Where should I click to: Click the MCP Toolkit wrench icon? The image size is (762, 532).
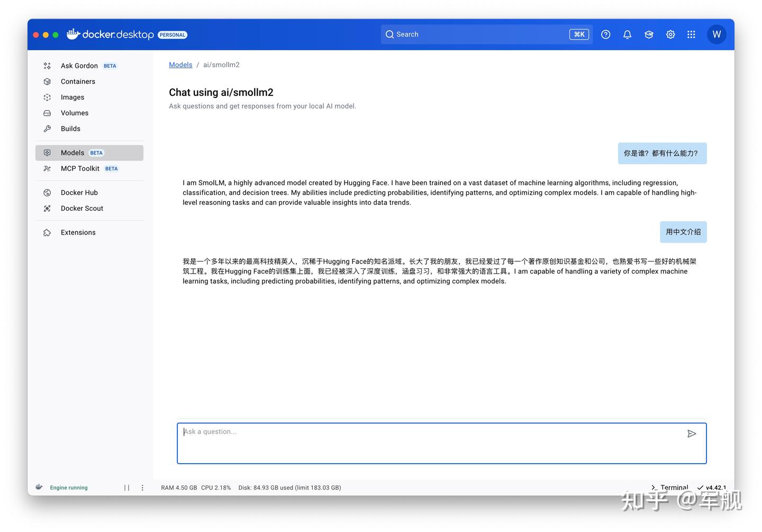point(47,168)
